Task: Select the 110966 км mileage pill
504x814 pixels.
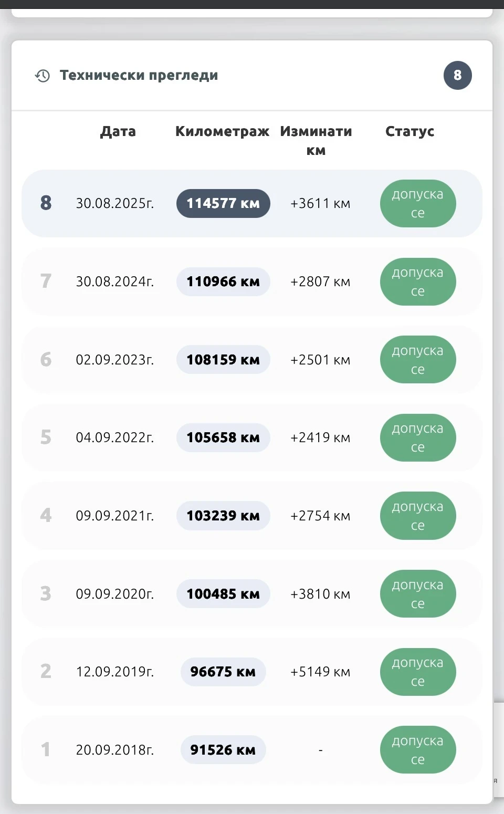Action: coord(223,281)
